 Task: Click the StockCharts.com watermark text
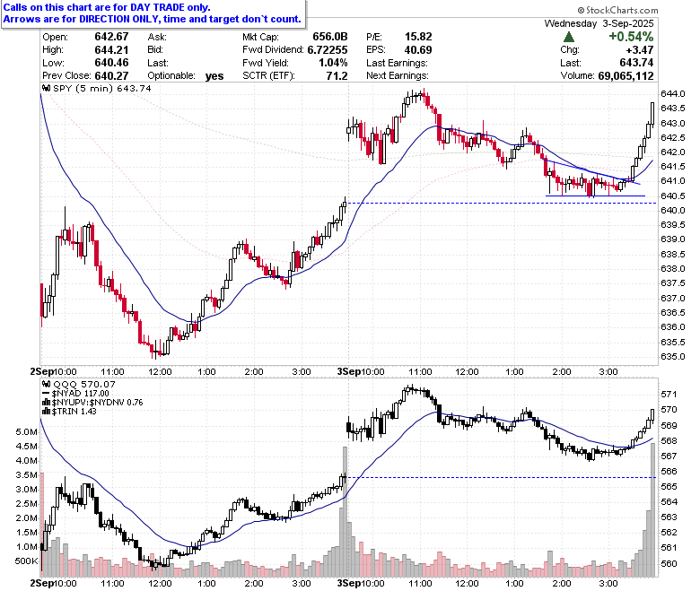(x=617, y=10)
